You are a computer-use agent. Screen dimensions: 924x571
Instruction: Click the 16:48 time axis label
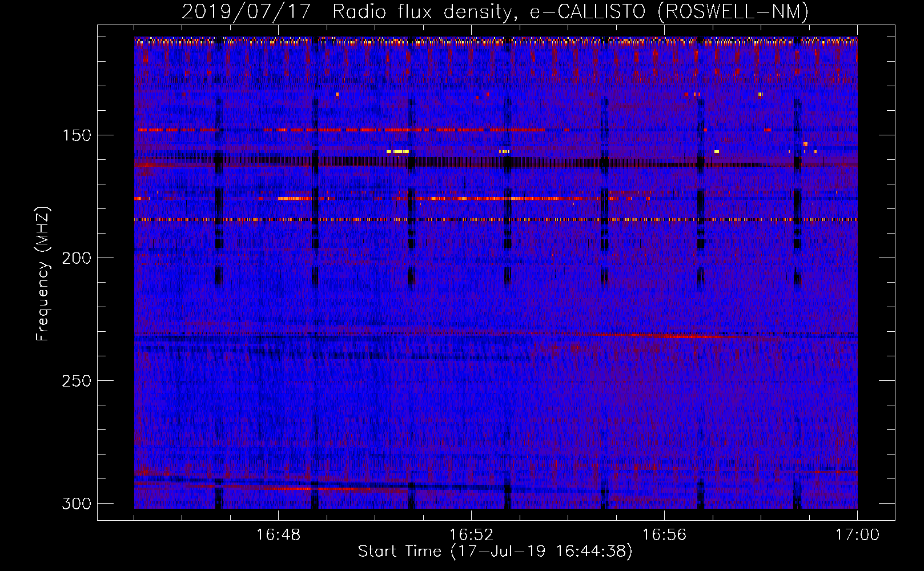(x=278, y=535)
